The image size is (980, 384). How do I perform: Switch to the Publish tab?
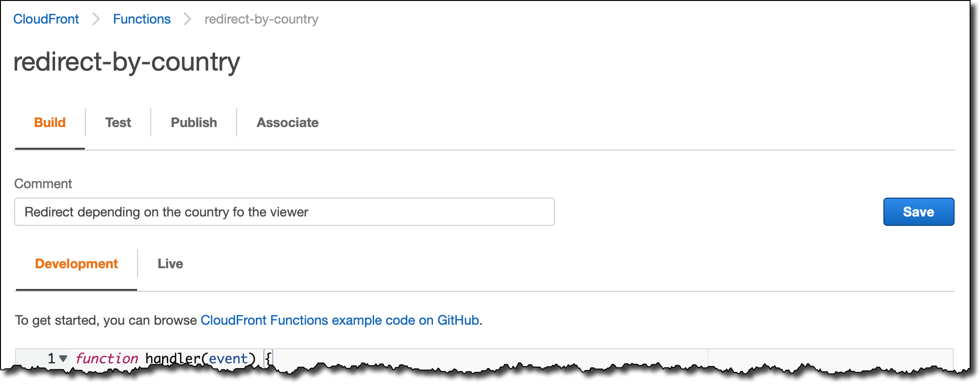point(194,123)
